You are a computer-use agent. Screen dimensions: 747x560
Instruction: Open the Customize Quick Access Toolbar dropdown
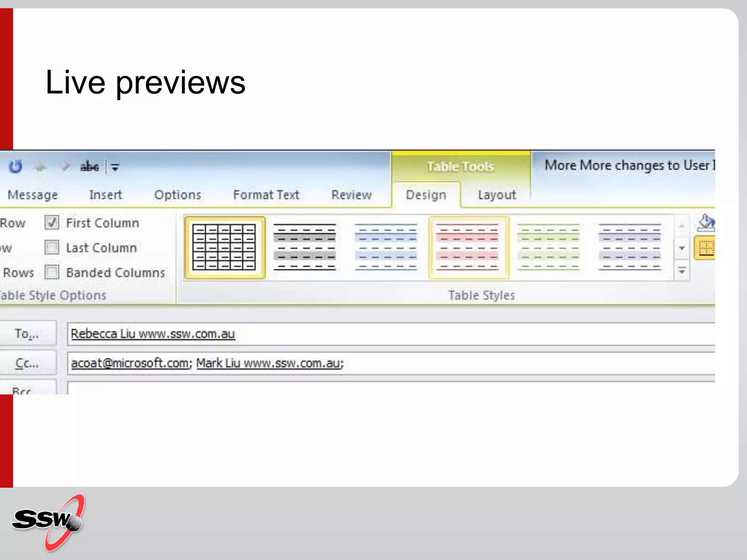coord(115,167)
